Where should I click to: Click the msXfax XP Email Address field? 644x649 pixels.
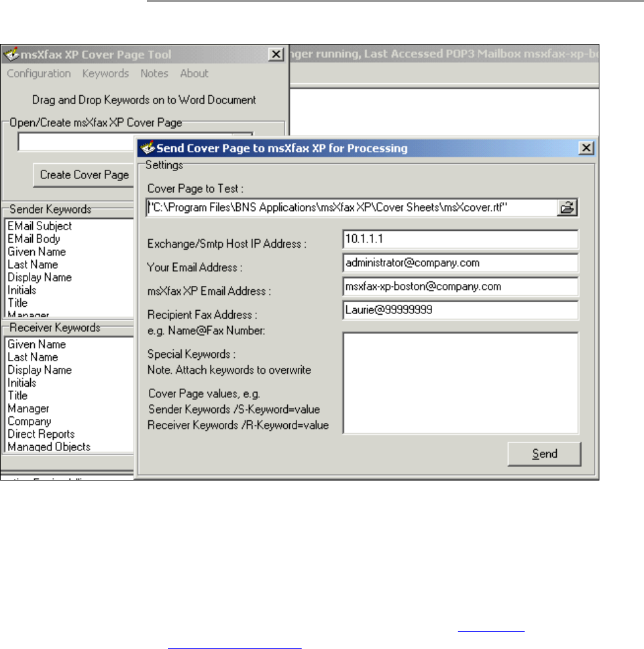pyautogui.click(x=460, y=286)
